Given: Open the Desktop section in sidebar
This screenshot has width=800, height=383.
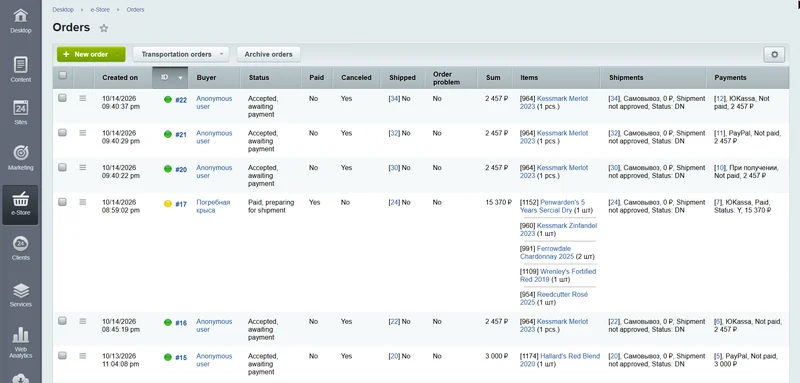Looking at the screenshot, I should [20, 21].
